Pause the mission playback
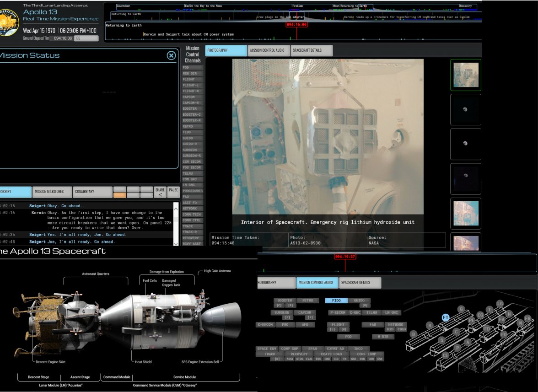This screenshot has height=392, width=538. [173, 192]
